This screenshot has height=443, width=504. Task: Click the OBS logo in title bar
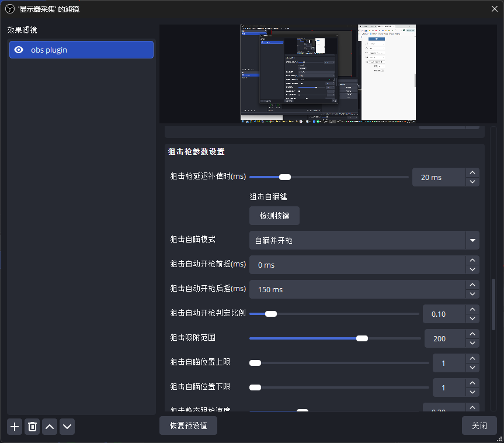10,9
